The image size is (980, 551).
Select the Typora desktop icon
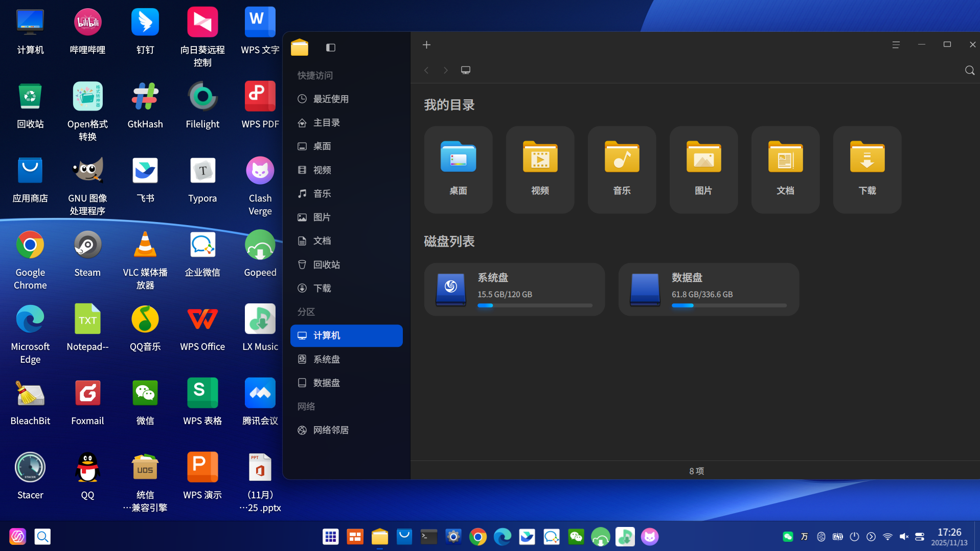tap(202, 180)
